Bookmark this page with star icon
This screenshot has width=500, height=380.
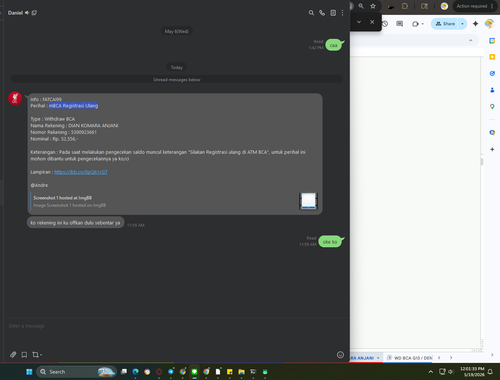point(373,6)
